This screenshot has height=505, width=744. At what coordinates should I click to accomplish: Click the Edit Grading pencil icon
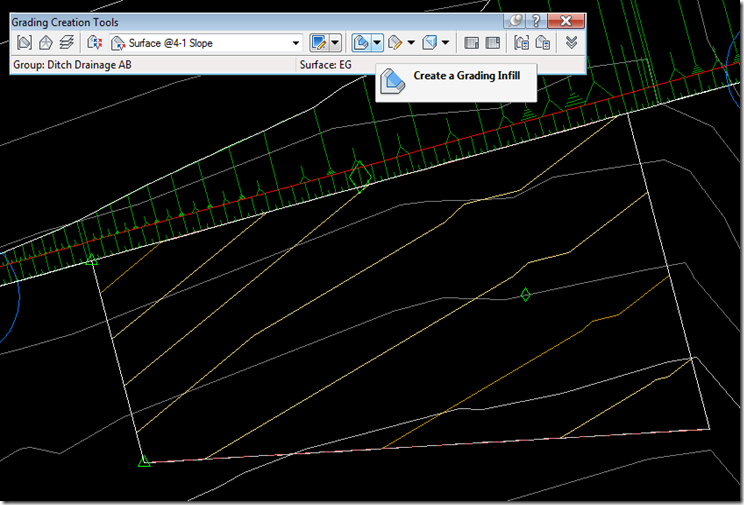[x=396, y=43]
